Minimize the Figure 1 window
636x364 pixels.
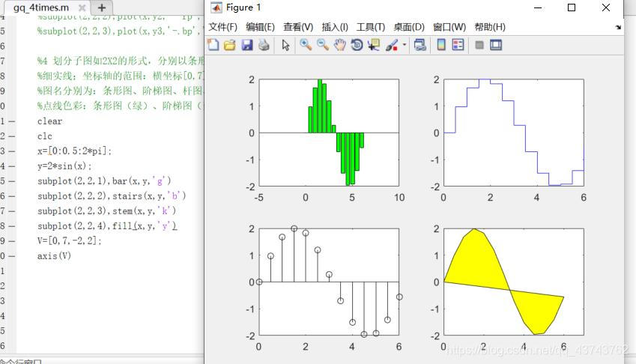538,7
